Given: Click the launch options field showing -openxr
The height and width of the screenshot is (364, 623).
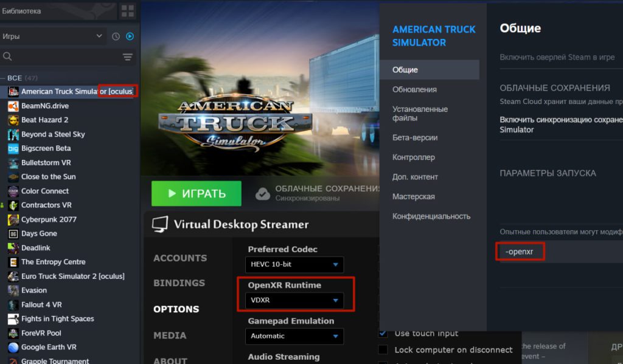Looking at the screenshot, I should pos(520,251).
